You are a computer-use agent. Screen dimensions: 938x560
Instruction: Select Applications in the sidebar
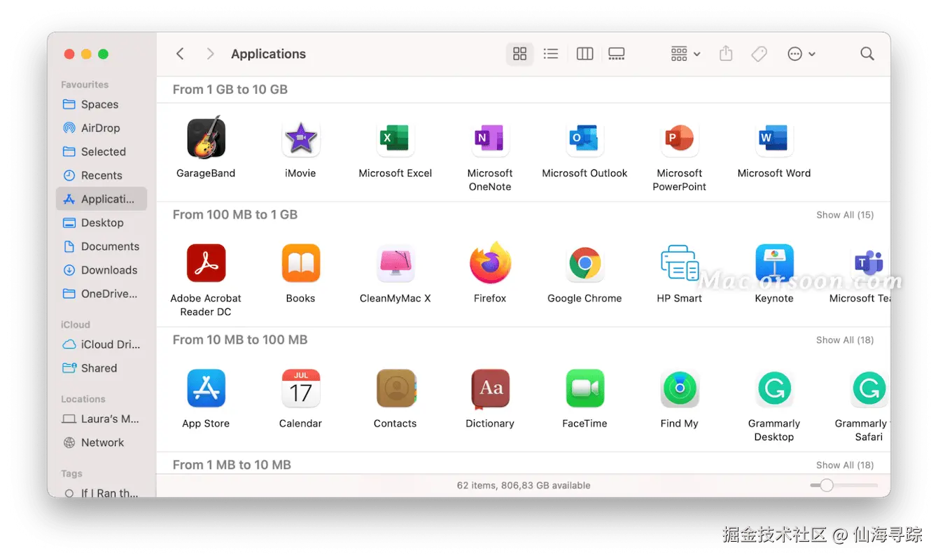pos(101,199)
